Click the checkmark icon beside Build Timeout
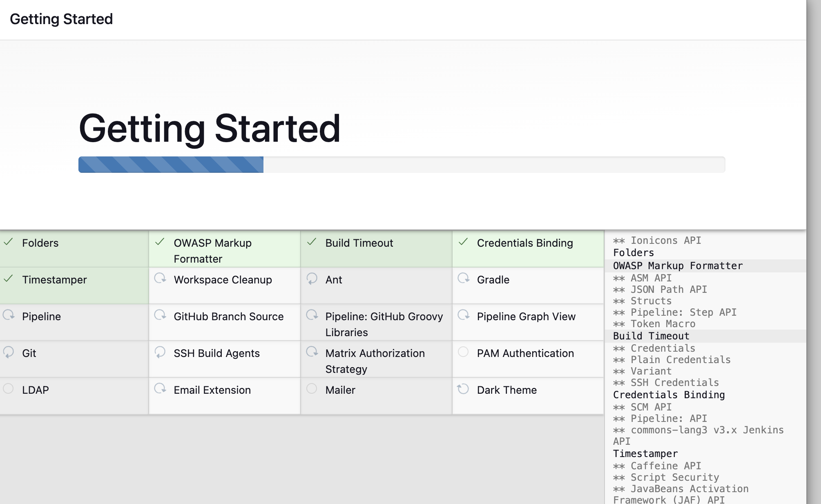821x504 pixels. (312, 242)
